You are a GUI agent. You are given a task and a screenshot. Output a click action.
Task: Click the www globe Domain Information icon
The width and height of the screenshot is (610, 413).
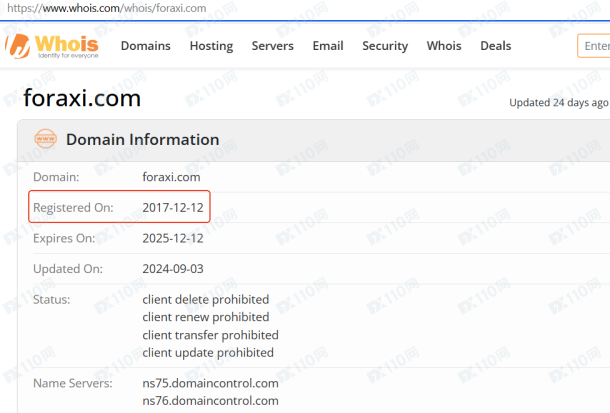(x=46, y=139)
